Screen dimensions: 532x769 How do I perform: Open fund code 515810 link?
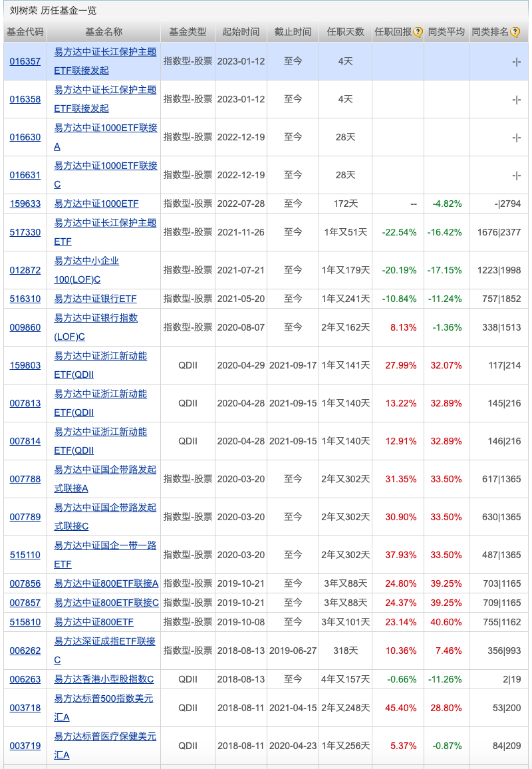point(25,622)
